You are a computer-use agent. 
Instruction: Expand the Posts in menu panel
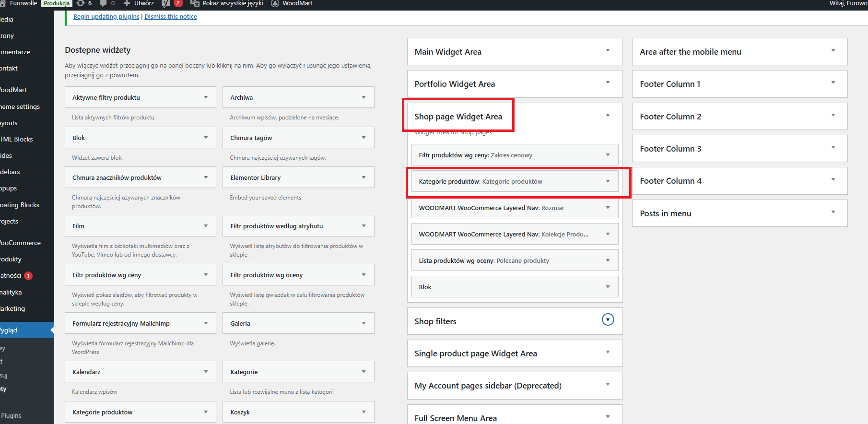pos(740,213)
